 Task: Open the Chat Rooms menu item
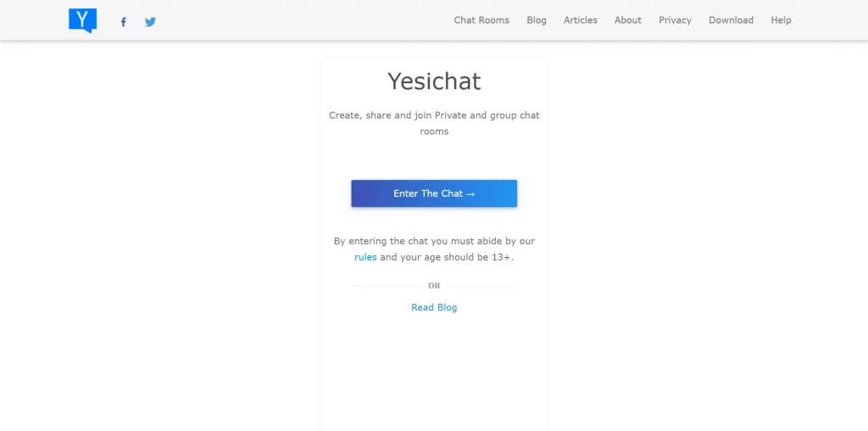coord(481,20)
